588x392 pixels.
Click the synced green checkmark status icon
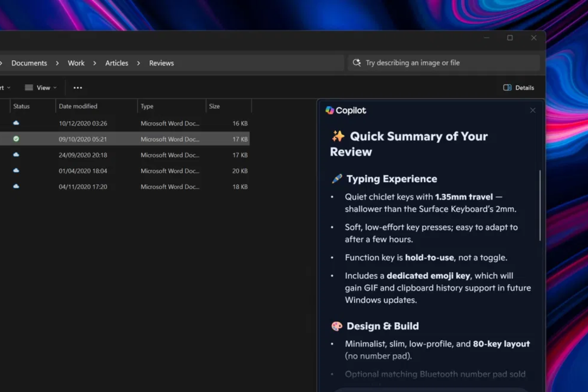tap(16, 139)
